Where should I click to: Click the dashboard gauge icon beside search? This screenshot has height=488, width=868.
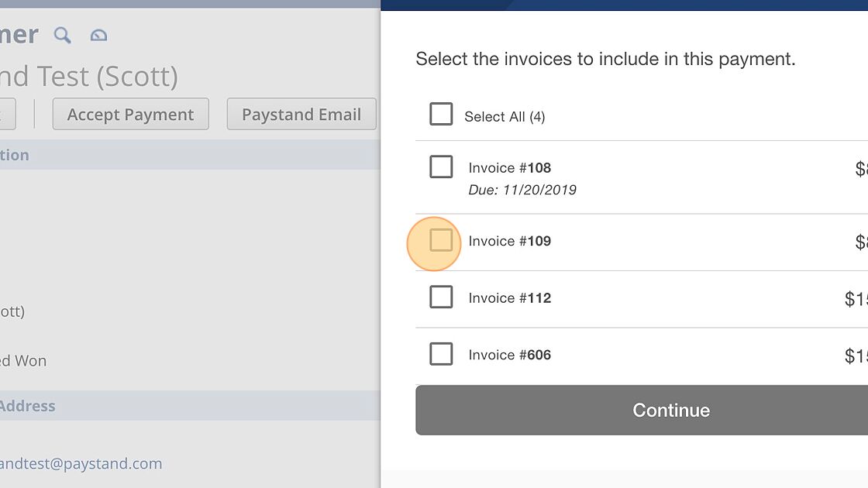(98, 36)
